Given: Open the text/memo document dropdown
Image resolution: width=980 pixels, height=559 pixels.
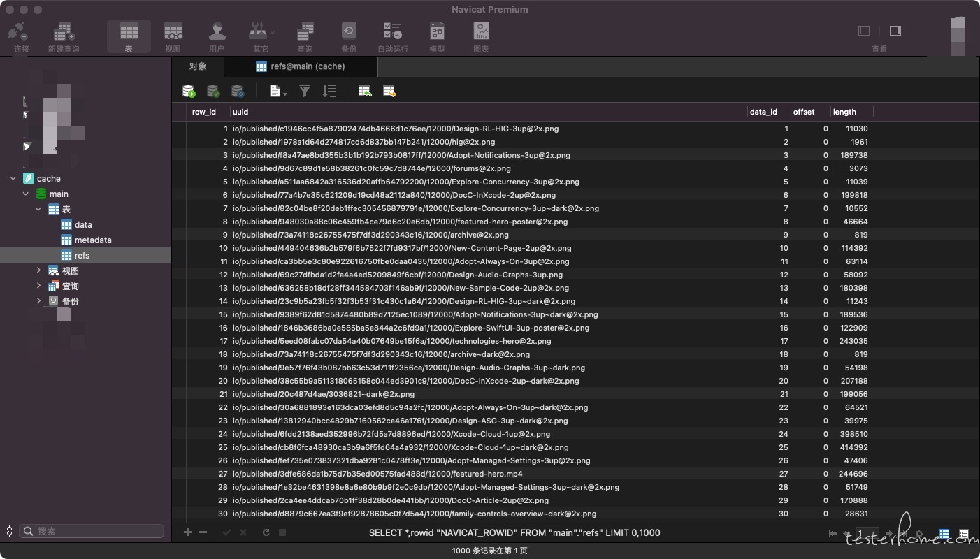Looking at the screenshot, I should coord(278,91).
